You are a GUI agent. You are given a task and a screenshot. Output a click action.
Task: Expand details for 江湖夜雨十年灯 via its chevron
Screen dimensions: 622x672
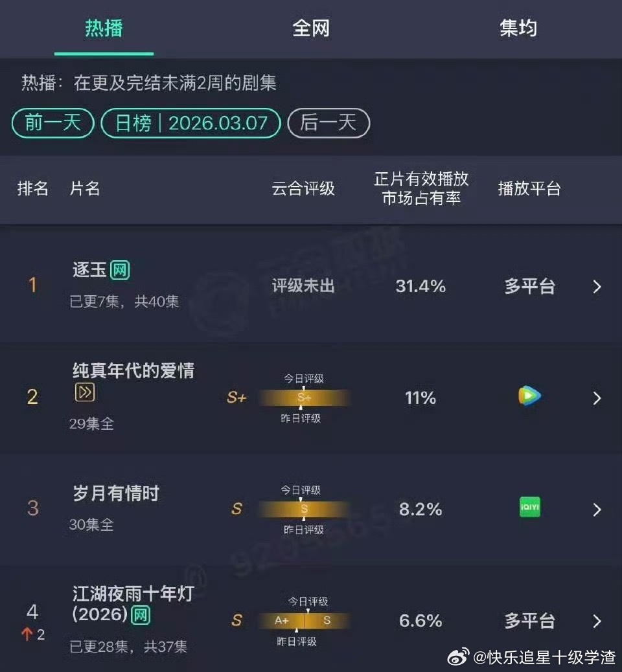(597, 620)
